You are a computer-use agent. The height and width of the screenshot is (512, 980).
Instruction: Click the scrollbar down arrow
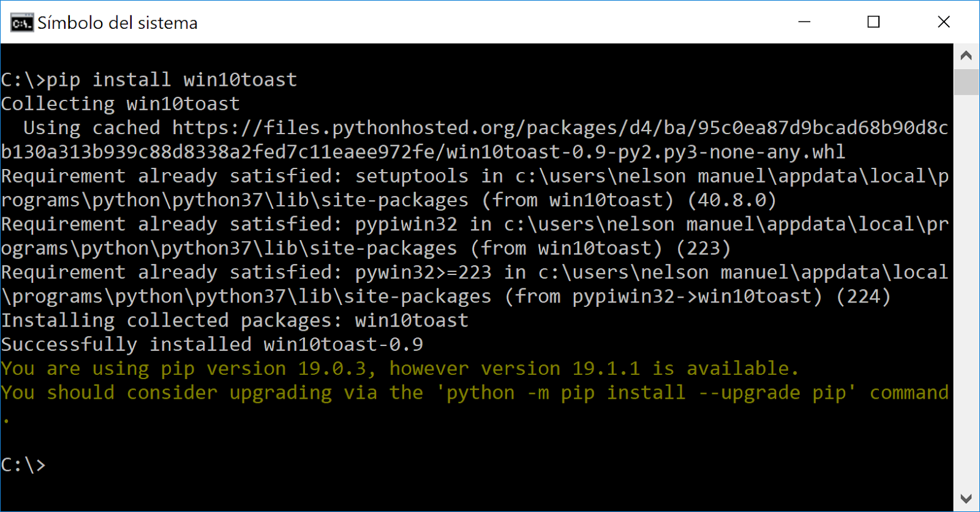pyautogui.click(x=967, y=500)
